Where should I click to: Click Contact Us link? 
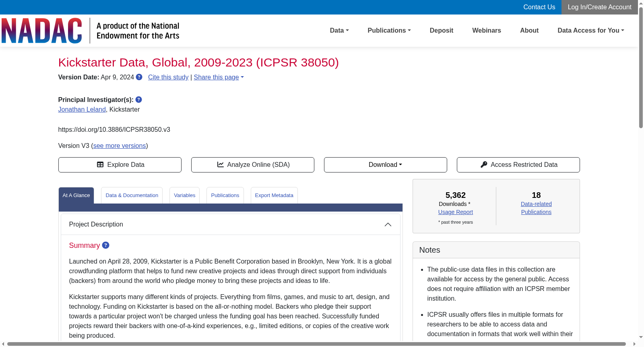pyautogui.click(x=539, y=7)
